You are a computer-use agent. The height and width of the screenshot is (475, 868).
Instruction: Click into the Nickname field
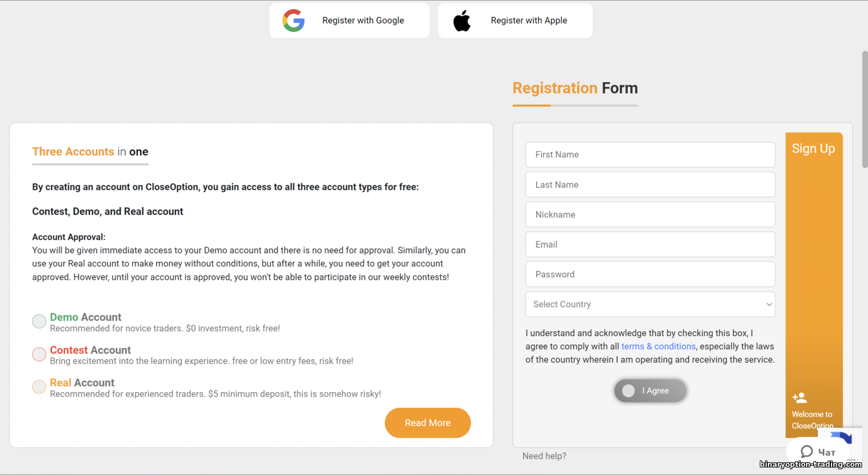[x=650, y=214]
